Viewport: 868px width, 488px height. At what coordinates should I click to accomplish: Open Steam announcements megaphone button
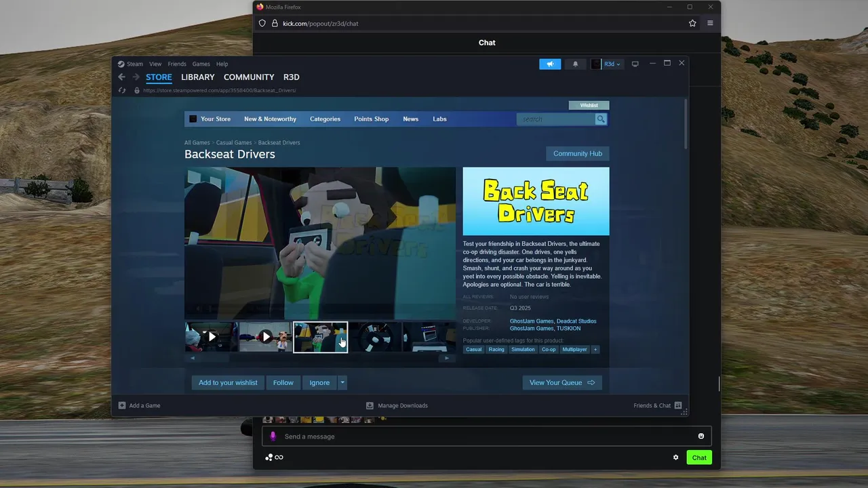click(550, 64)
